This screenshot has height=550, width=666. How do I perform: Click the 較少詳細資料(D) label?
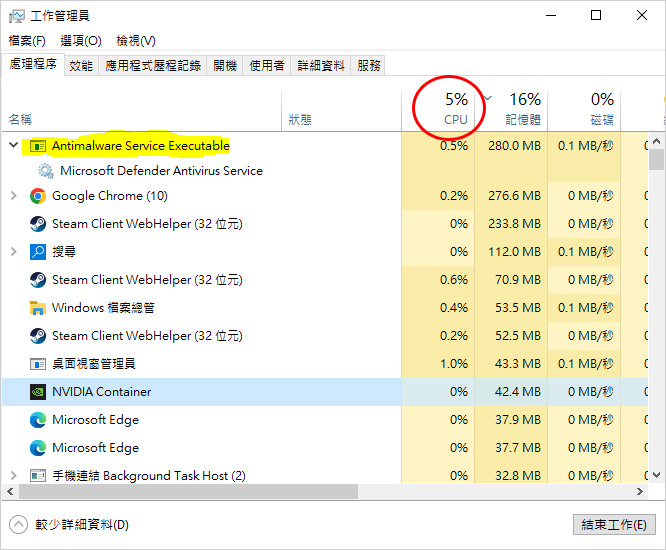click(82, 525)
